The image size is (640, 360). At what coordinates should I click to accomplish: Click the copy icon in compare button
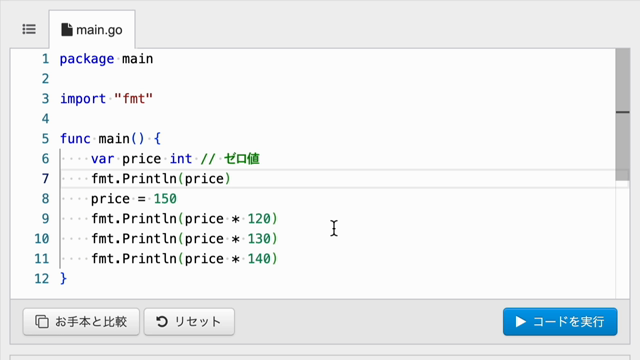coord(42,322)
